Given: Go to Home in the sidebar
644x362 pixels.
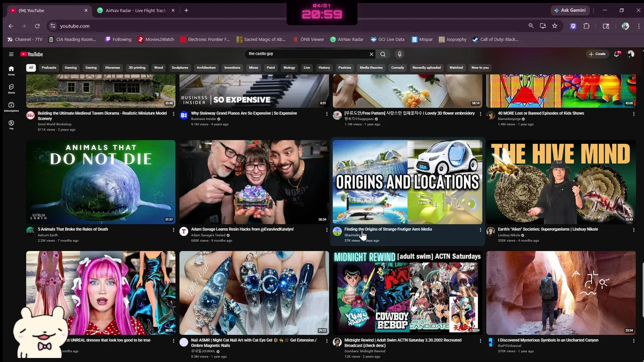Looking at the screenshot, I should [x=11, y=70].
